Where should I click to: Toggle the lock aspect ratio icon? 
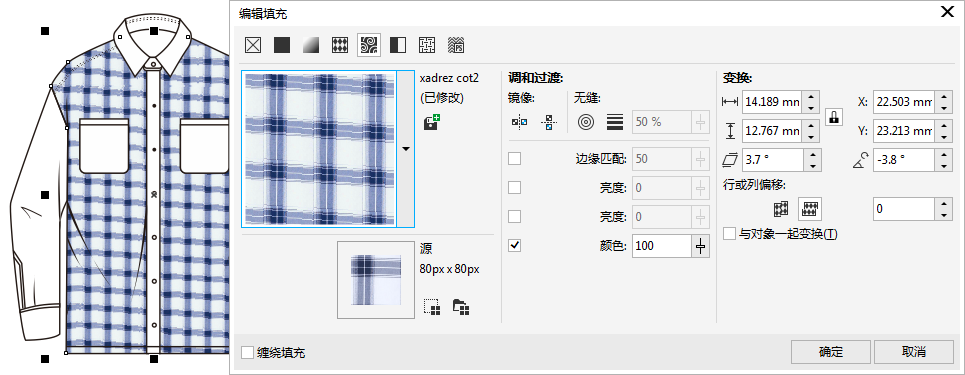click(x=834, y=117)
